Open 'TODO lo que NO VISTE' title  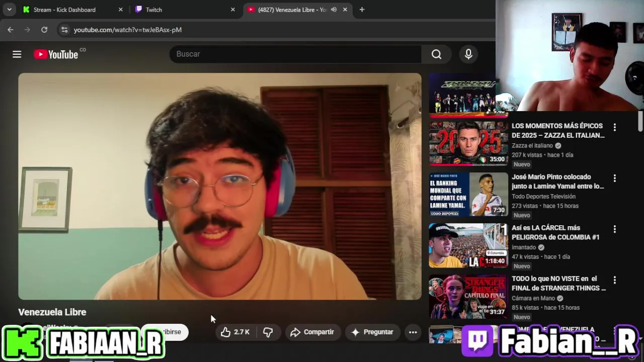click(x=558, y=283)
